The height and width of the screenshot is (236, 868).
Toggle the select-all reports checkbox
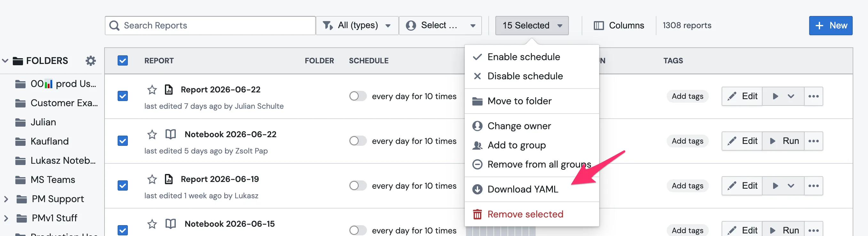point(123,61)
